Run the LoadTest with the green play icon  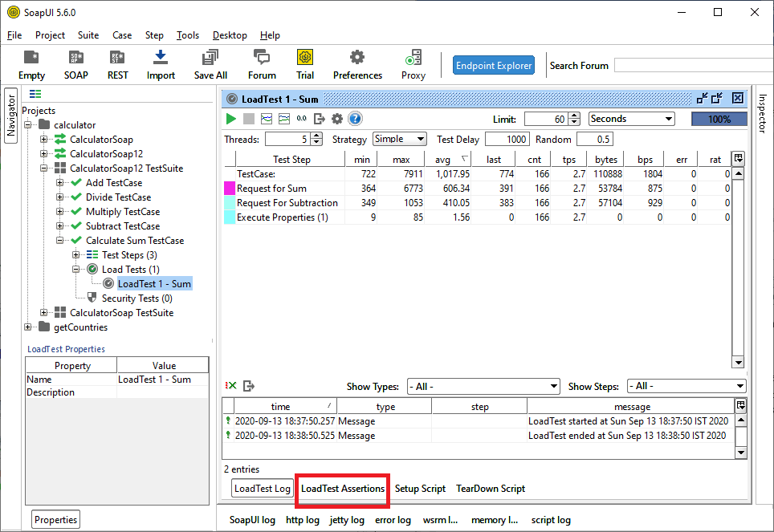231,119
